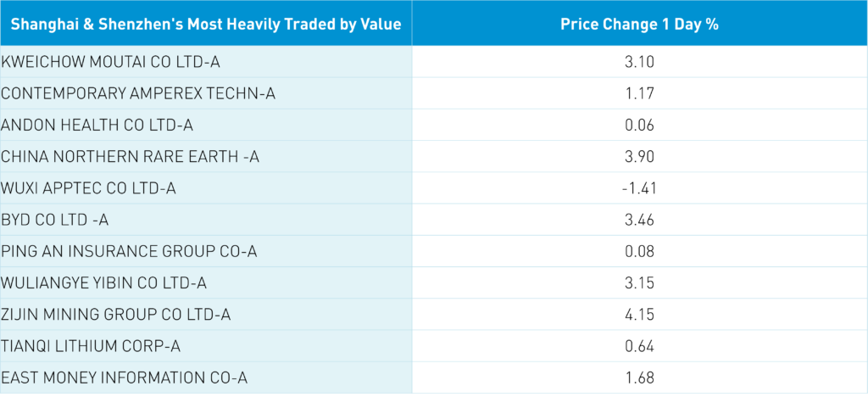Click the 3.46 value for BYD

(x=639, y=220)
